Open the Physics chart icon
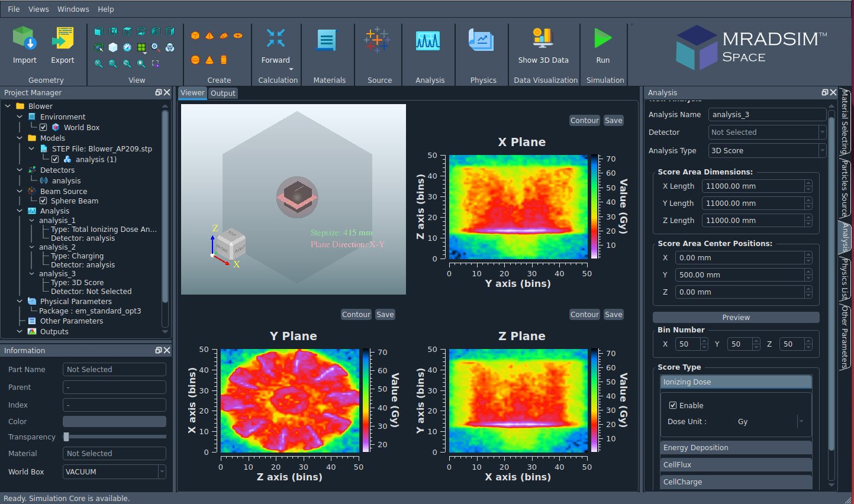The width and height of the screenshot is (854, 504). pyautogui.click(x=481, y=40)
